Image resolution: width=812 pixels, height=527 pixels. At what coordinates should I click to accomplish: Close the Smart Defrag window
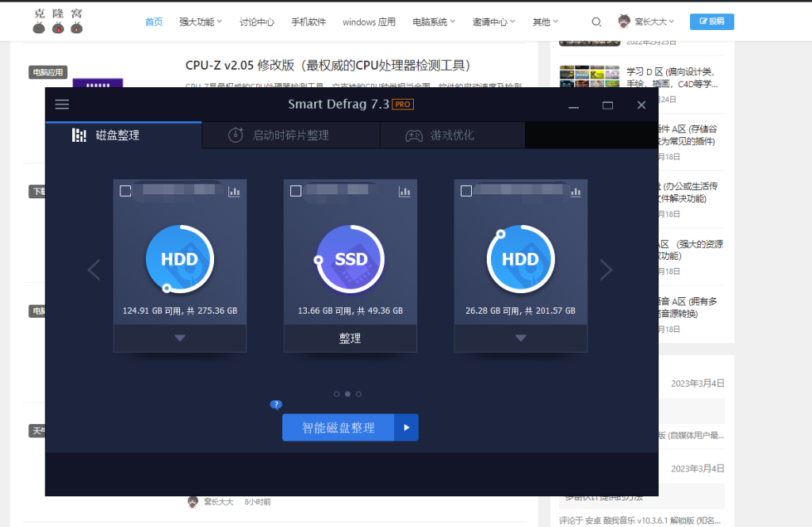pos(641,105)
